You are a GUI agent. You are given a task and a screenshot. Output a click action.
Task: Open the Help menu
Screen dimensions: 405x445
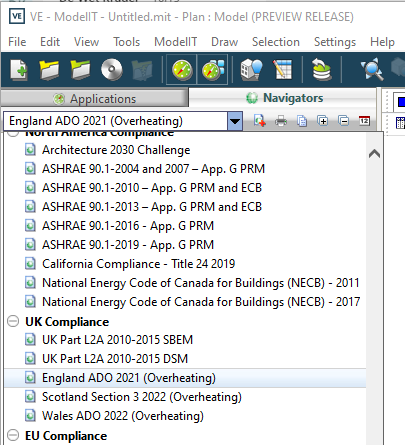(x=382, y=42)
